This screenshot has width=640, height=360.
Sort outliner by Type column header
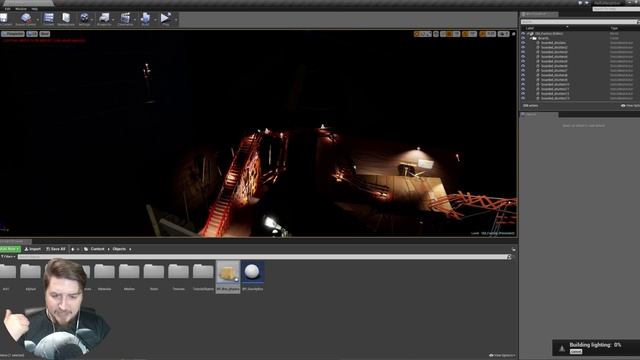click(x=614, y=28)
